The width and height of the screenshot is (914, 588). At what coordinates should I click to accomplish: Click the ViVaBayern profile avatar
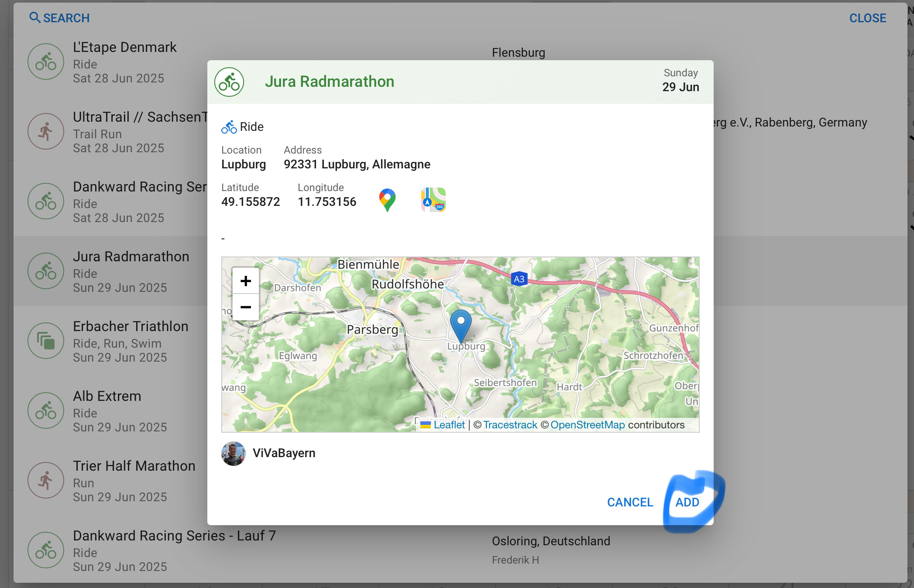234,454
